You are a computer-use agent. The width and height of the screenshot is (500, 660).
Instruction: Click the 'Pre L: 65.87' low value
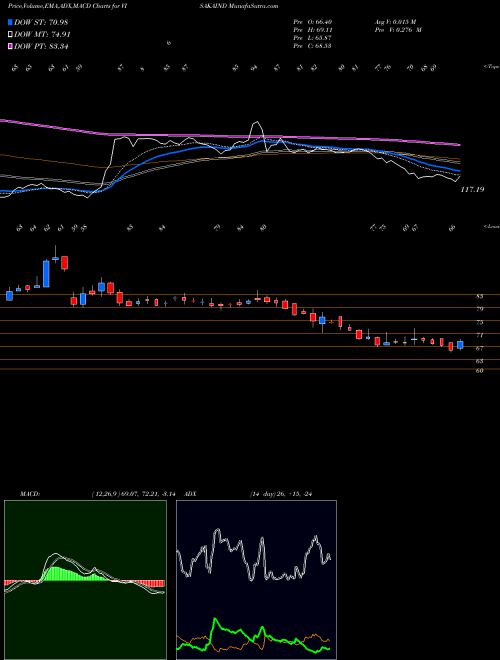click(312, 38)
